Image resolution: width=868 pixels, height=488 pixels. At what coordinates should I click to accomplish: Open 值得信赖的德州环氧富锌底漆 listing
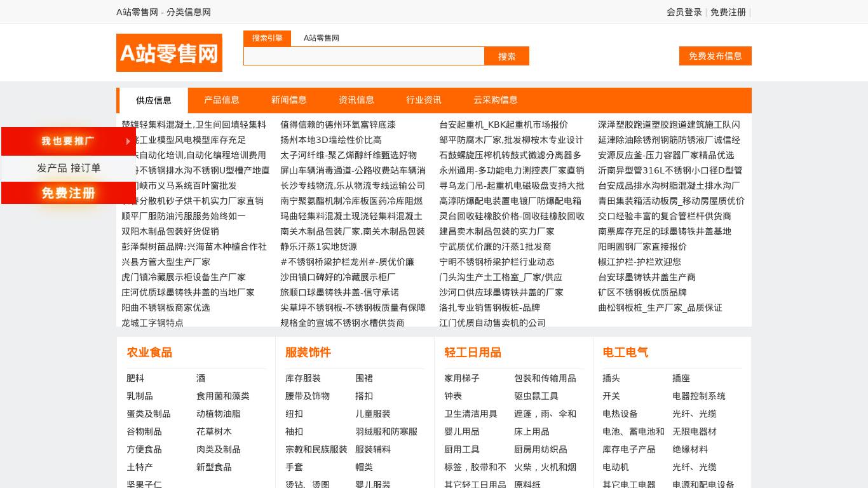338,125
